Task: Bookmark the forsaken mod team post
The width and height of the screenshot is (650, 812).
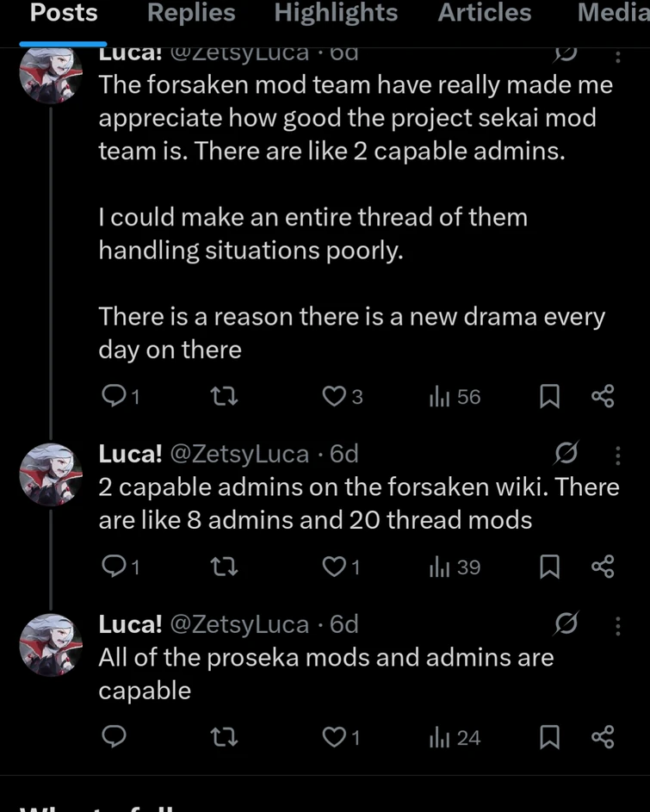Action: [x=549, y=396]
